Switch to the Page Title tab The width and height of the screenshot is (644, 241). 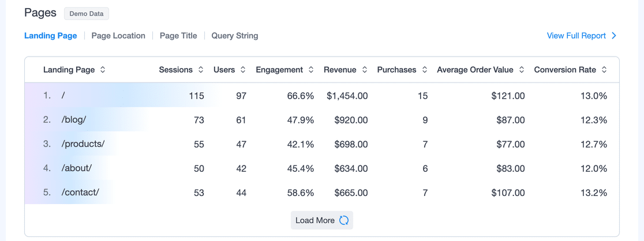pos(178,36)
